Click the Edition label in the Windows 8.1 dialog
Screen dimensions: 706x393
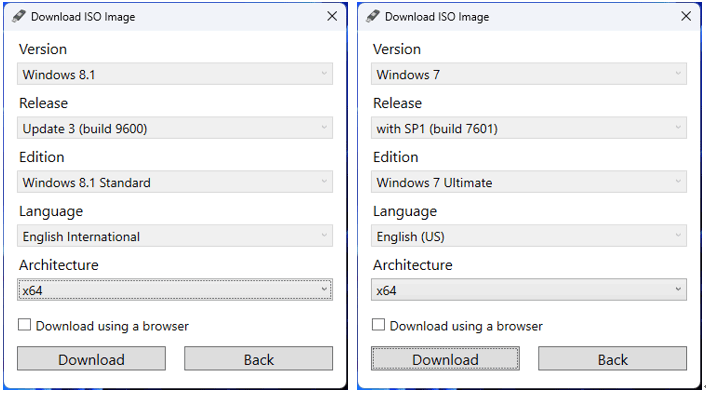41,157
